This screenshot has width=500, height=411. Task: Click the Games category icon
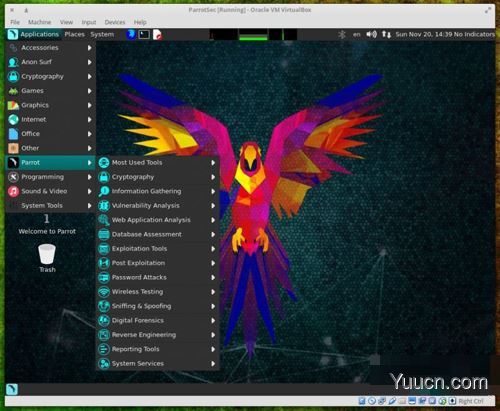point(13,91)
